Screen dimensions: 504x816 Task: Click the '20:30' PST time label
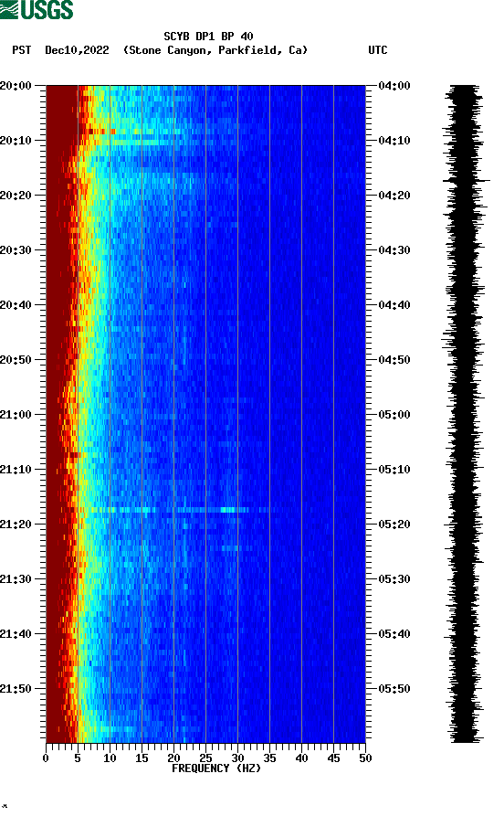(x=16, y=250)
